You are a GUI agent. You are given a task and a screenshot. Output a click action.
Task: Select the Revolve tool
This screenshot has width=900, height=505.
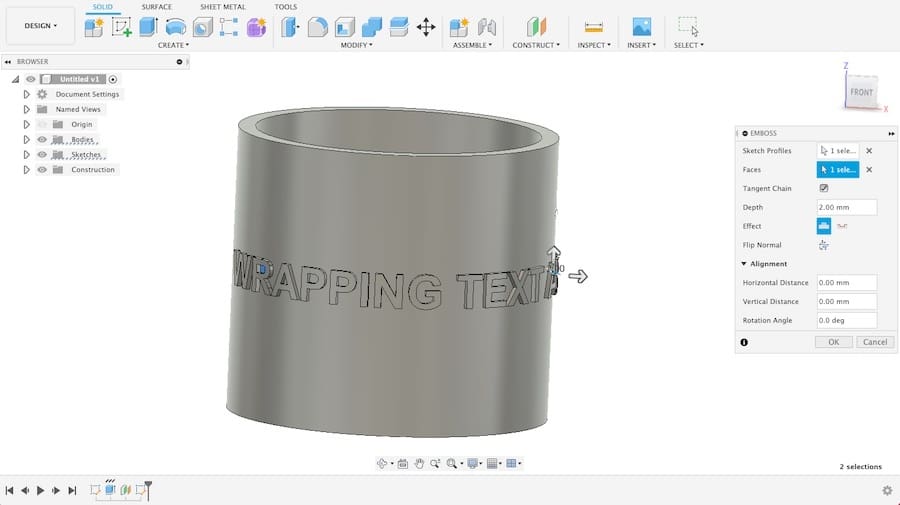(x=176, y=27)
